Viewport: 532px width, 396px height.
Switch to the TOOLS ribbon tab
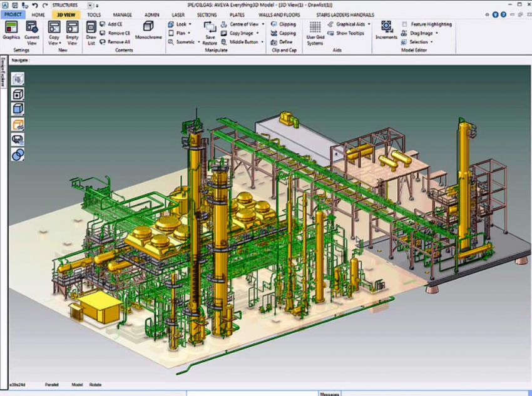(94, 14)
